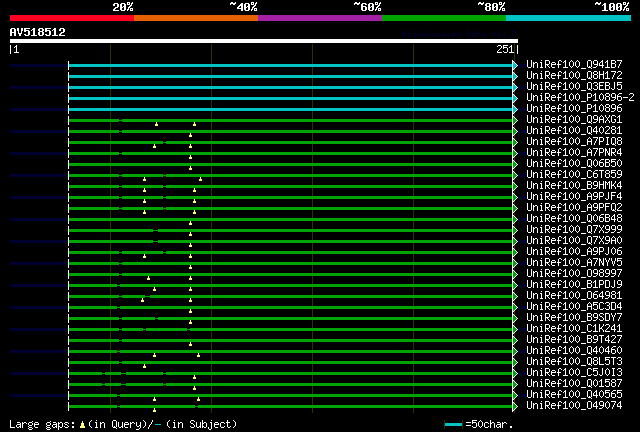Select the UniRef100_C6T859 hit label
The height and width of the screenshot is (432, 640).
click(x=574, y=175)
